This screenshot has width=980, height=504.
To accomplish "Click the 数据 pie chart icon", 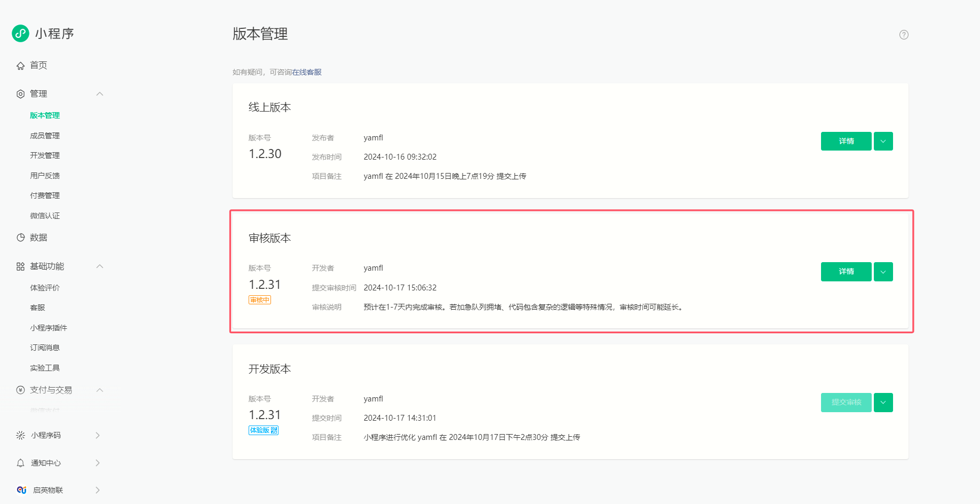I will [x=20, y=238].
